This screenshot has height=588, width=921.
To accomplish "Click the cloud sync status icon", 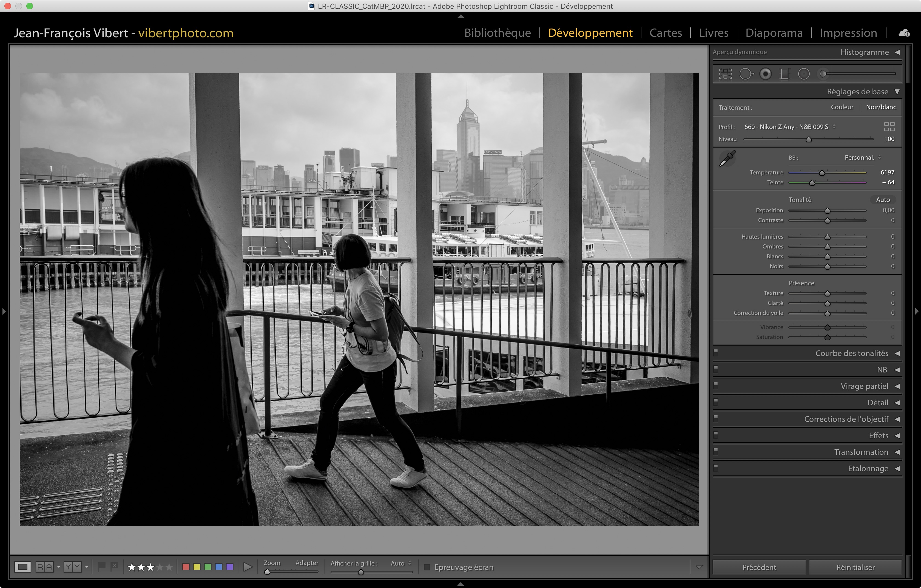I will tap(904, 33).
